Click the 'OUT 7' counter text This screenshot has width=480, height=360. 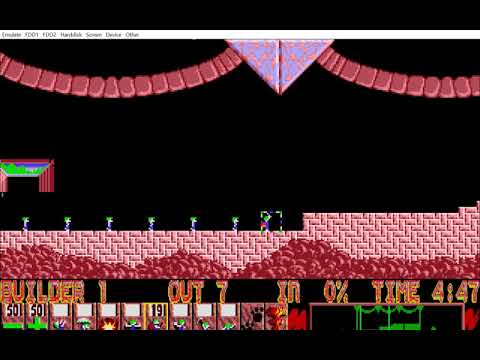click(x=198, y=292)
